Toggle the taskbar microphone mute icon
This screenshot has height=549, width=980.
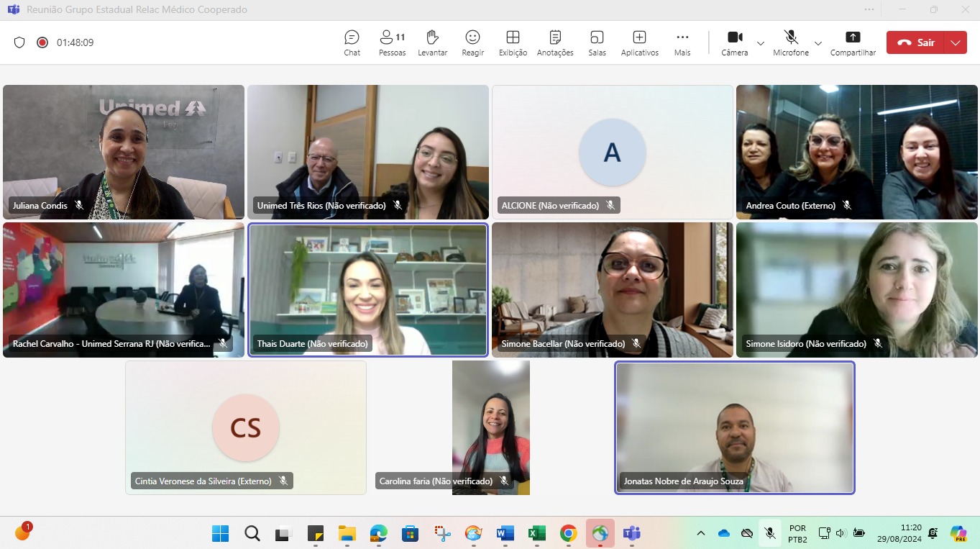coord(770,533)
